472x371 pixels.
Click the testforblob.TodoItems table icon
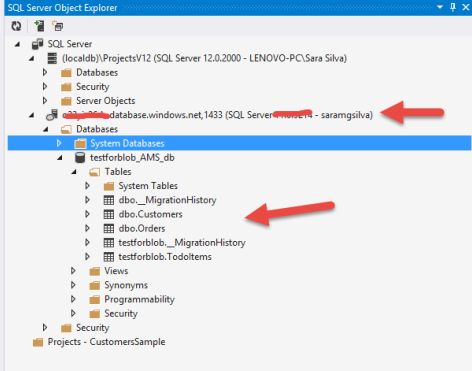pyautogui.click(x=109, y=257)
